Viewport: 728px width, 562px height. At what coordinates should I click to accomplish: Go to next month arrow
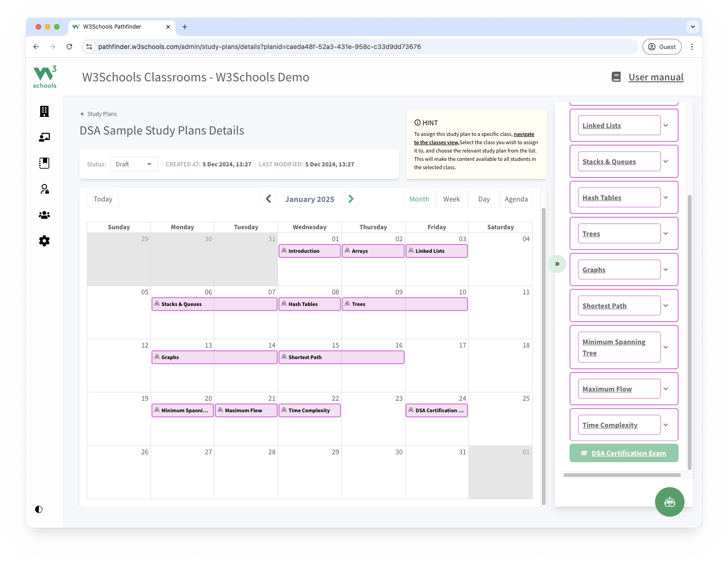point(351,199)
